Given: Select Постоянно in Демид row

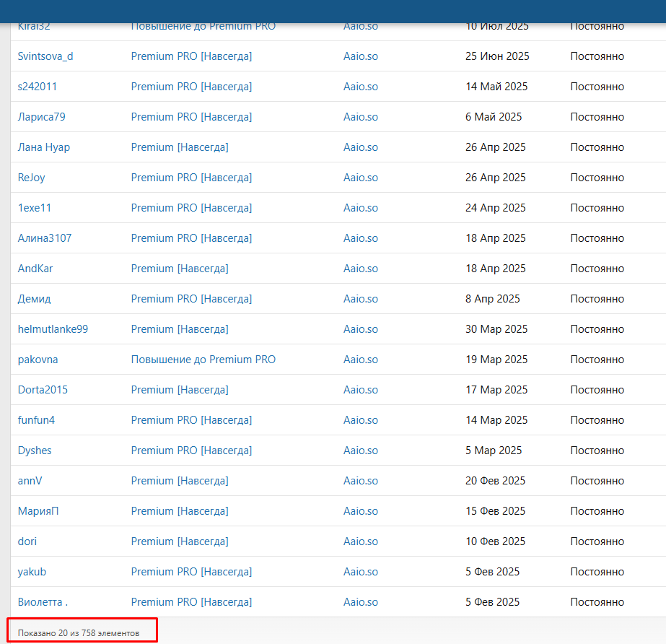Looking at the screenshot, I should pyautogui.click(x=597, y=298).
